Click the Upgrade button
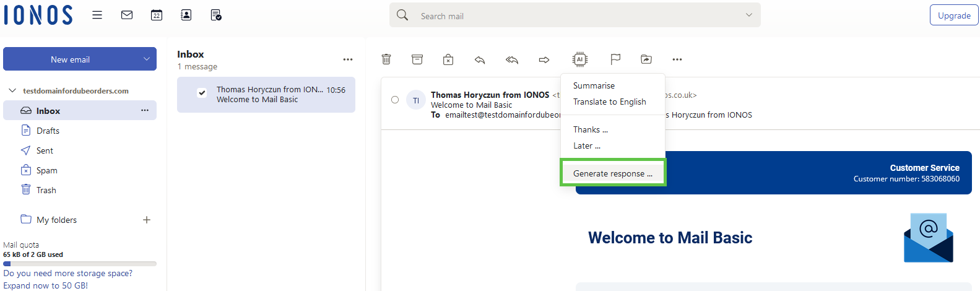980x291 pixels. click(x=954, y=15)
